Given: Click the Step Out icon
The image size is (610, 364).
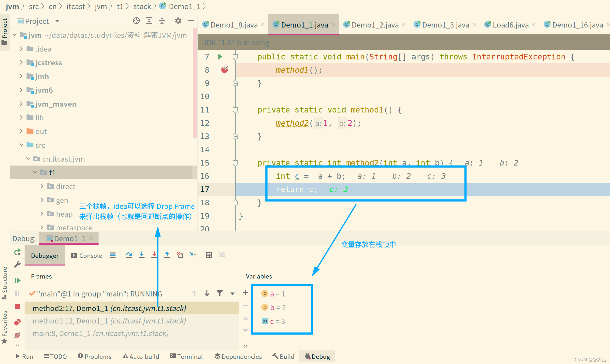Looking at the screenshot, I should pos(167,255).
